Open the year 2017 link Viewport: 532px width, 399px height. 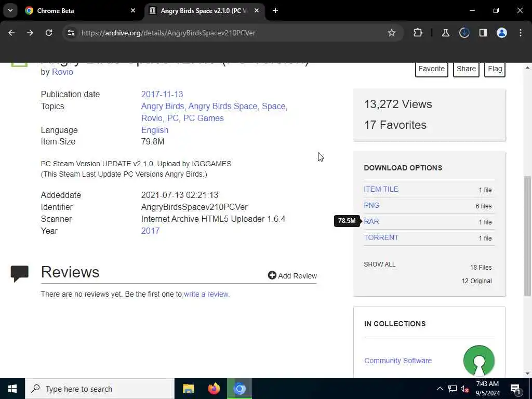150,231
